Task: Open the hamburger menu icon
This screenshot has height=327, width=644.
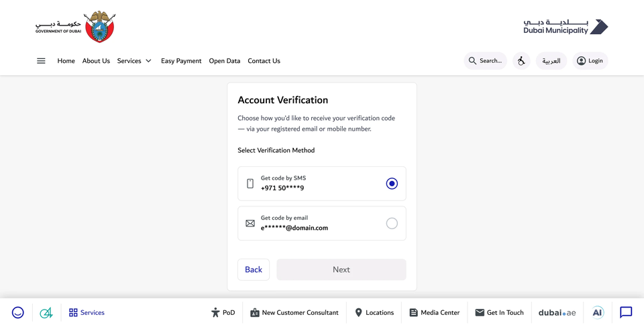Action: 41,61
